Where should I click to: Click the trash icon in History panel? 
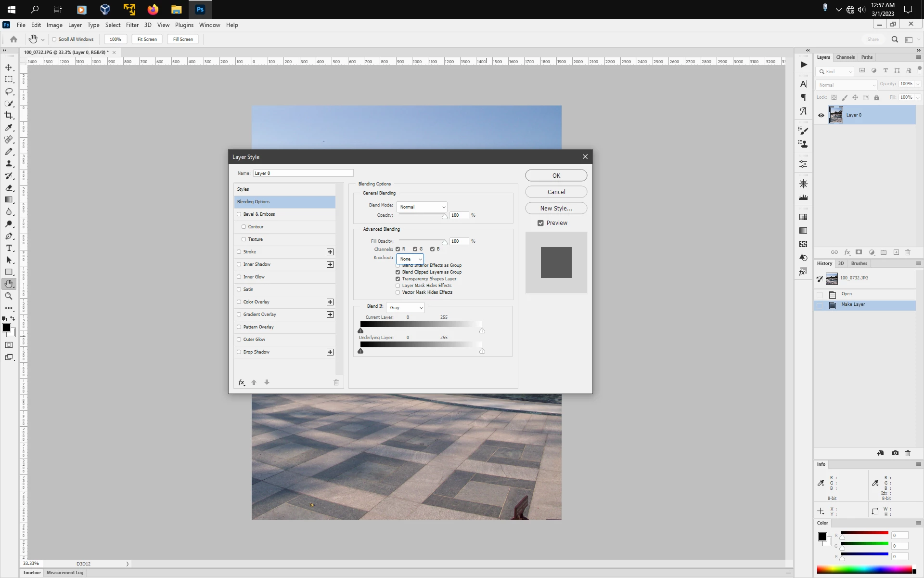click(908, 453)
